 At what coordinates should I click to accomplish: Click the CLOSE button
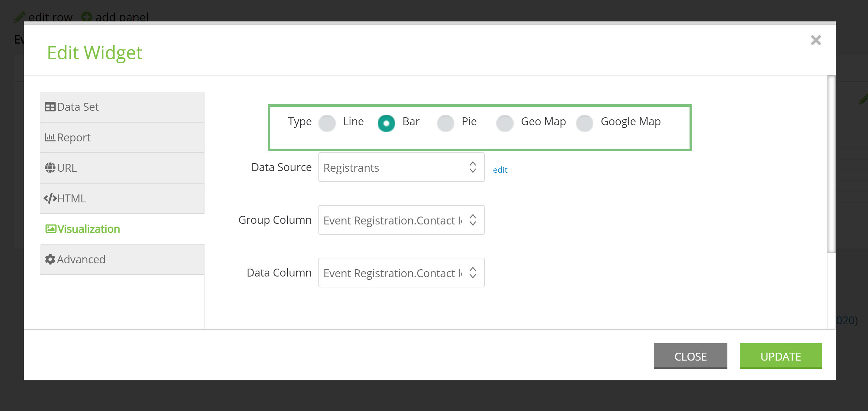[691, 356]
